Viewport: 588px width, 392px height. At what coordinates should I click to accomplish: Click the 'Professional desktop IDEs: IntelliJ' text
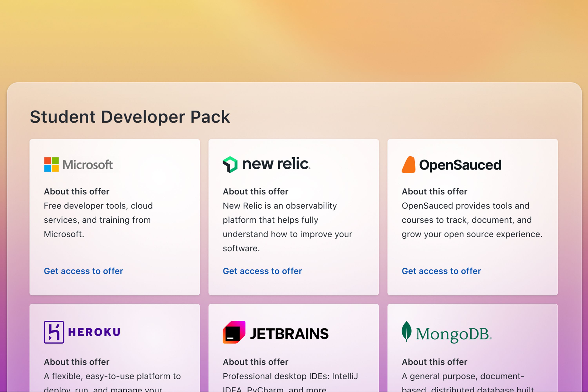click(x=290, y=377)
